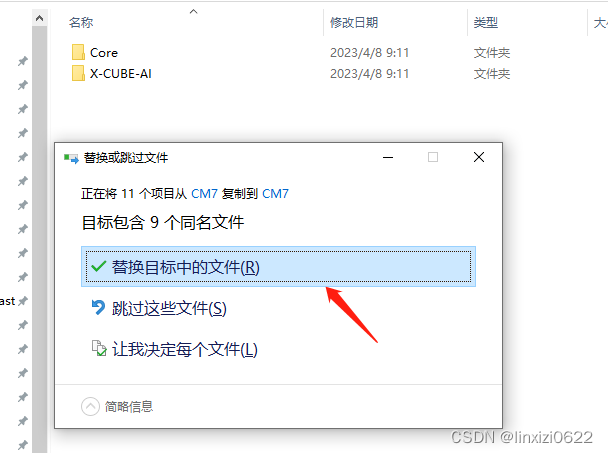608x453 pixels.
Task: Collapse details with 简略信息 chevron
Action: [90, 406]
